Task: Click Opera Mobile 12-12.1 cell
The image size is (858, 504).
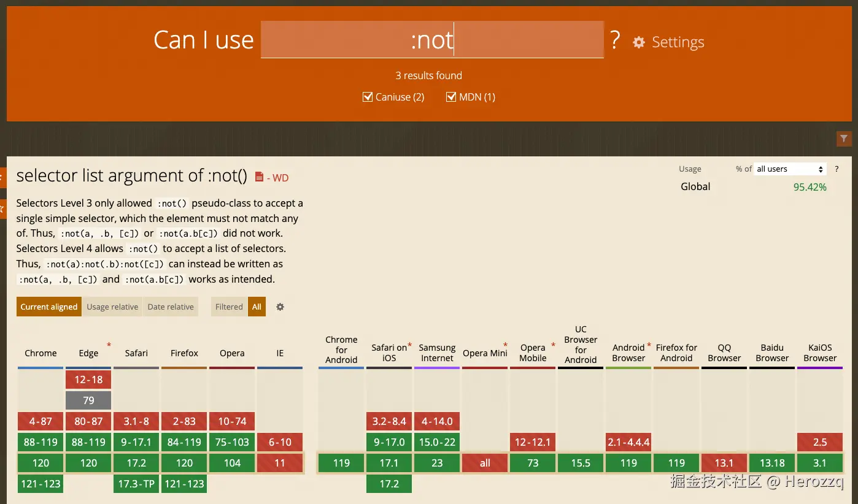Action: [x=533, y=442]
